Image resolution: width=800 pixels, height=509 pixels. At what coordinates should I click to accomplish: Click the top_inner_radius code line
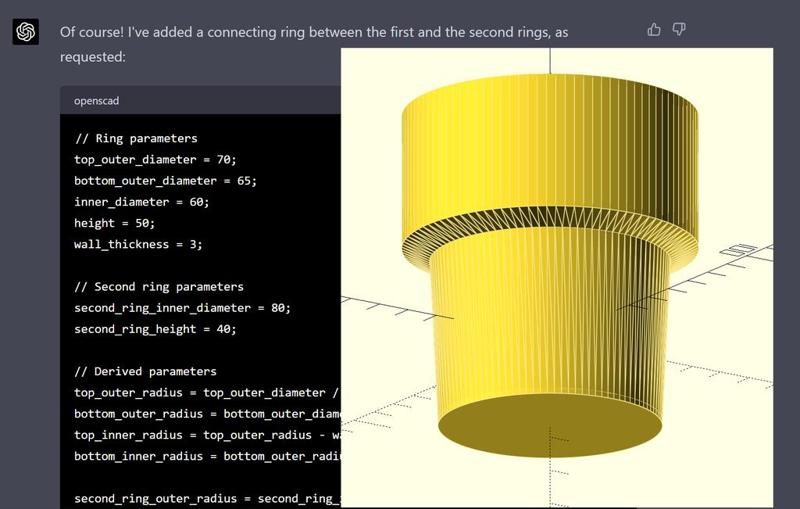pyautogui.click(x=206, y=435)
